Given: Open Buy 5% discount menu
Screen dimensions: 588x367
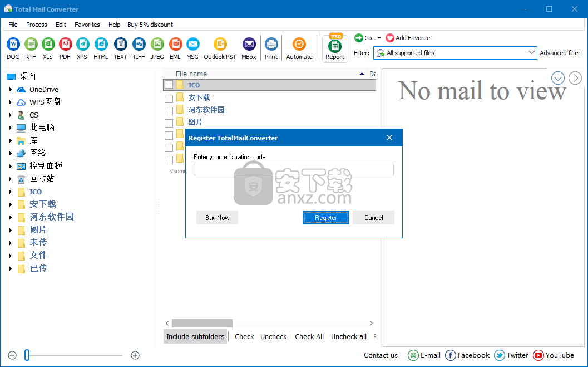Looking at the screenshot, I should click(x=150, y=25).
